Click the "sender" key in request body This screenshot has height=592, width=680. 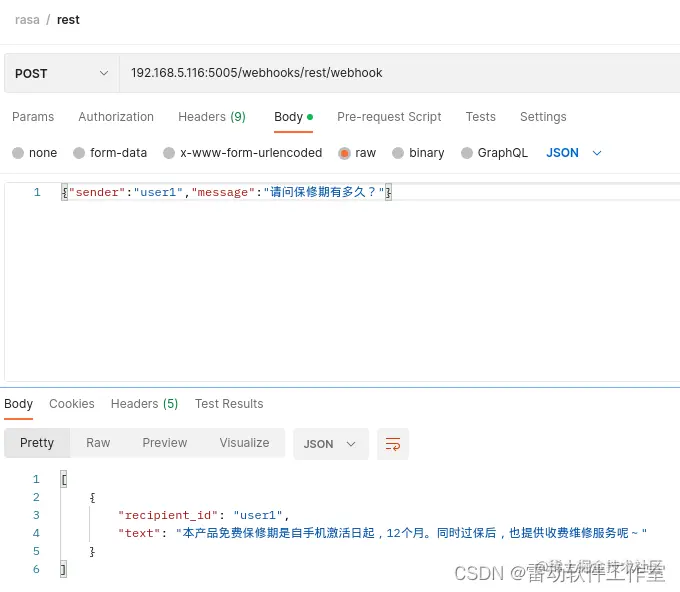click(x=97, y=192)
